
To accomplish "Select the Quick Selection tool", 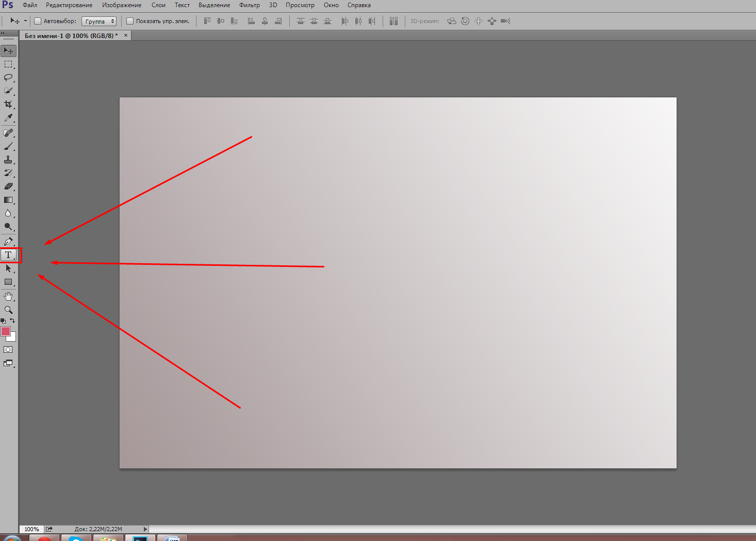I will coord(9,91).
